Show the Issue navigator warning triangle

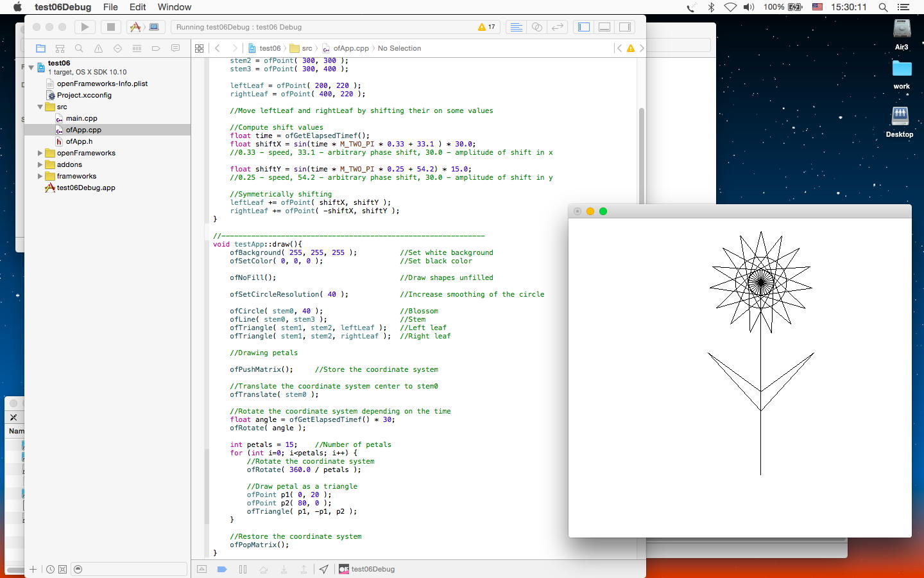98,48
